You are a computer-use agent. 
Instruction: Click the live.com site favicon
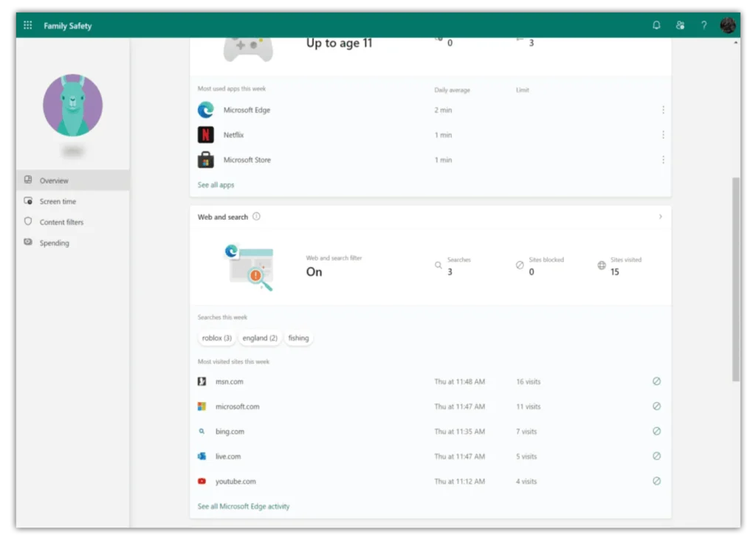202,456
